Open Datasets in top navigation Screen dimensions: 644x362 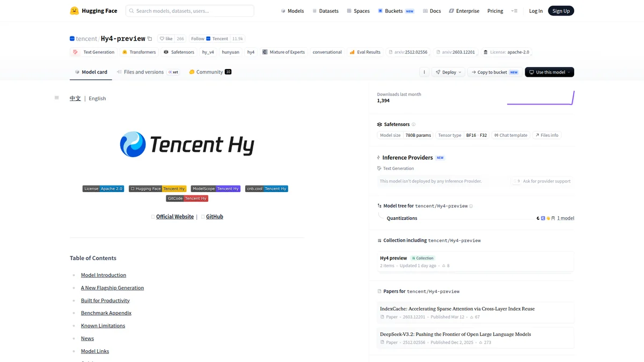[x=325, y=11]
